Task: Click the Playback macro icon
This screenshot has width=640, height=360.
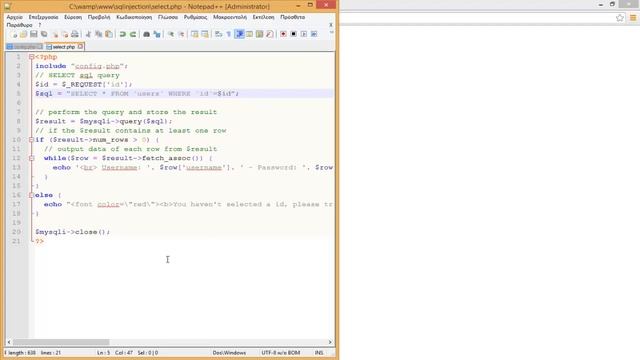Action: coord(304,34)
